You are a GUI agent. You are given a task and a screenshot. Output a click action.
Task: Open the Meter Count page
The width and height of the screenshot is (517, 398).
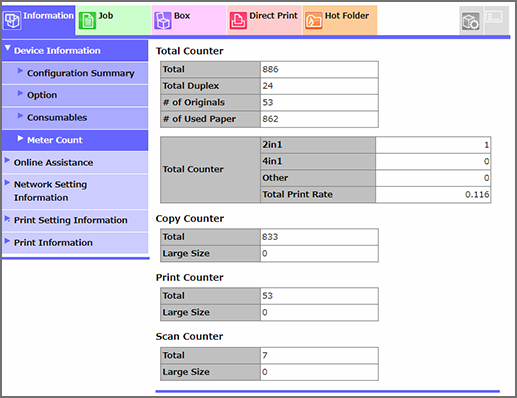coord(75,140)
